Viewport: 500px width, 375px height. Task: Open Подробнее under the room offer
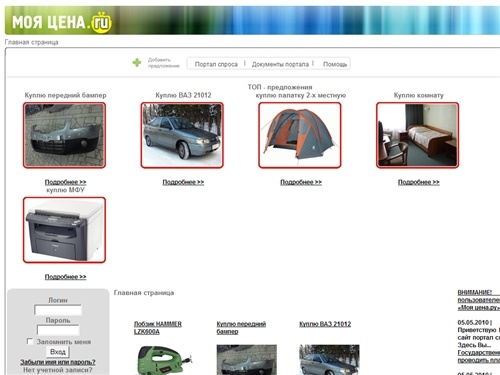click(x=418, y=182)
